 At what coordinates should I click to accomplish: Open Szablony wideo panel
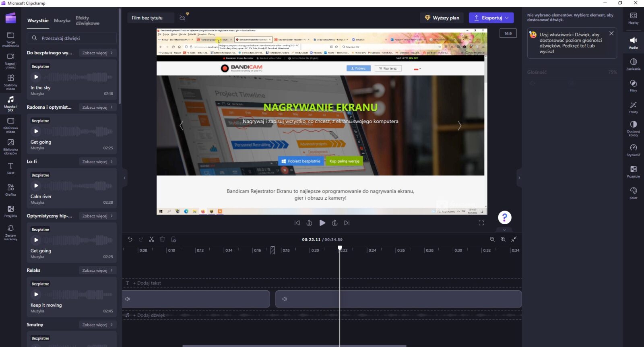pos(10,82)
